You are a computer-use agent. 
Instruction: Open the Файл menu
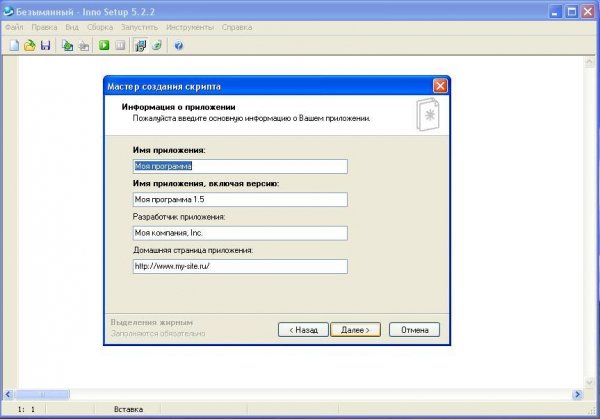pyautogui.click(x=14, y=27)
